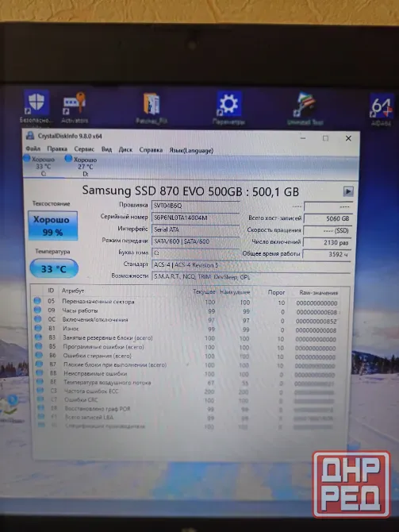
Task: Click the Атрибут column header
Action: click(73, 291)
